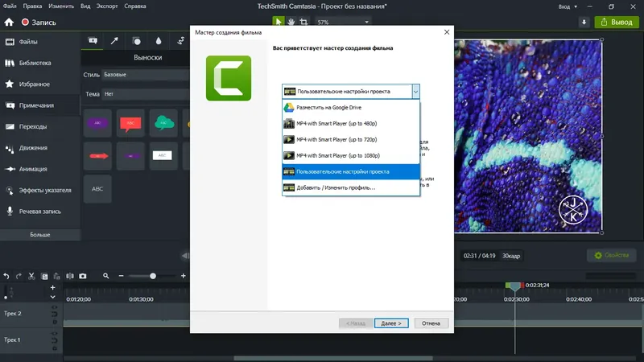
Task: Select the crop tool
Action: coord(303,22)
